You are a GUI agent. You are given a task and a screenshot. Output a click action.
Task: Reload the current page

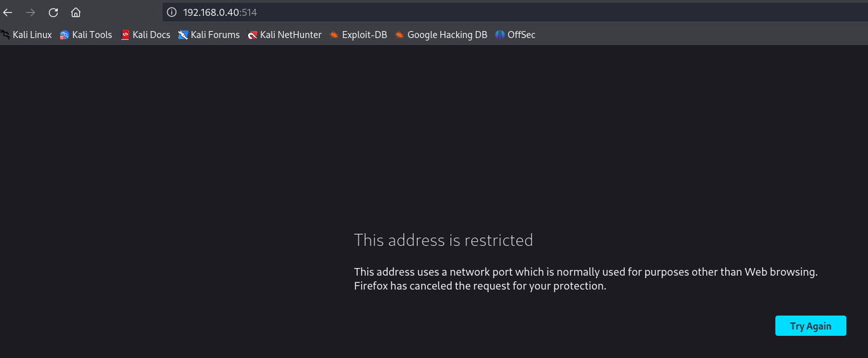click(x=53, y=12)
